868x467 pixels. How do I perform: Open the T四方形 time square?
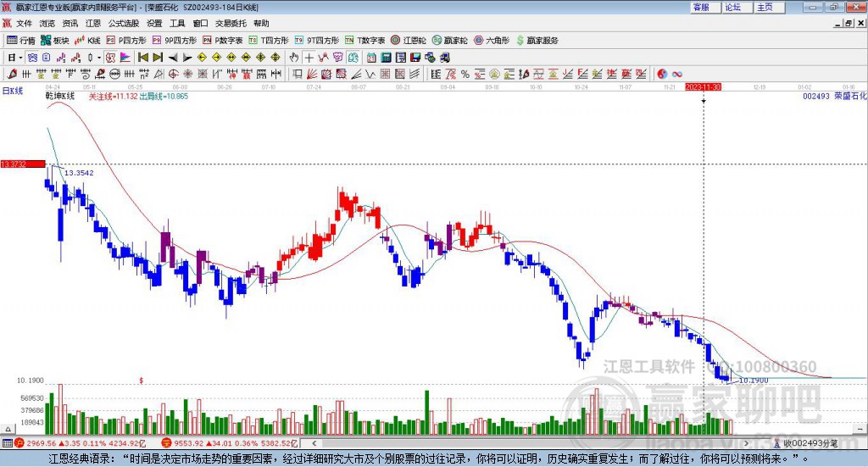tap(269, 41)
